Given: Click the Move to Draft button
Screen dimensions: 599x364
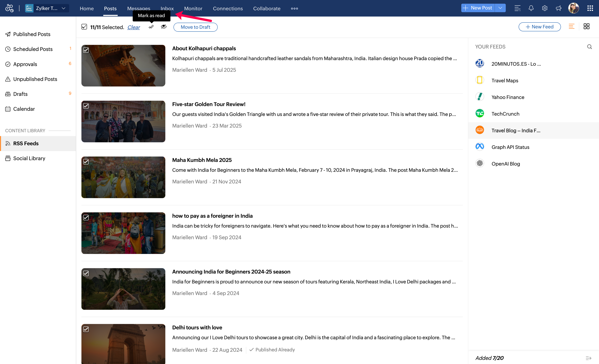Looking at the screenshot, I should [x=195, y=27].
